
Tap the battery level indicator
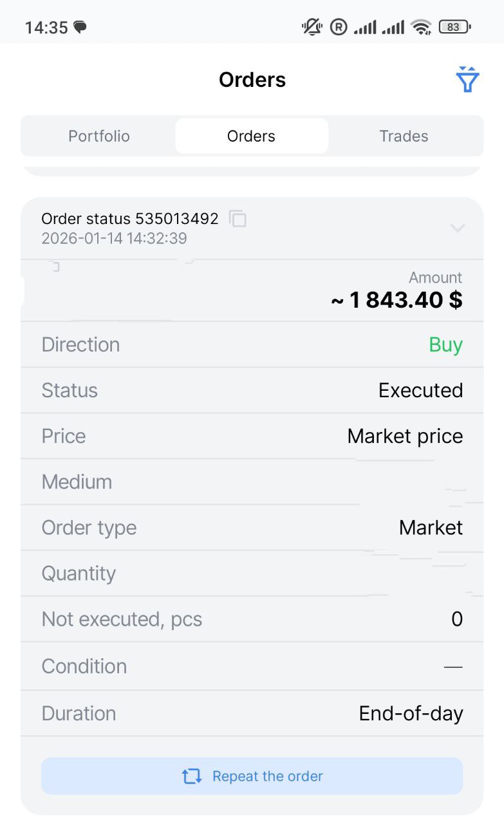click(x=454, y=27)
